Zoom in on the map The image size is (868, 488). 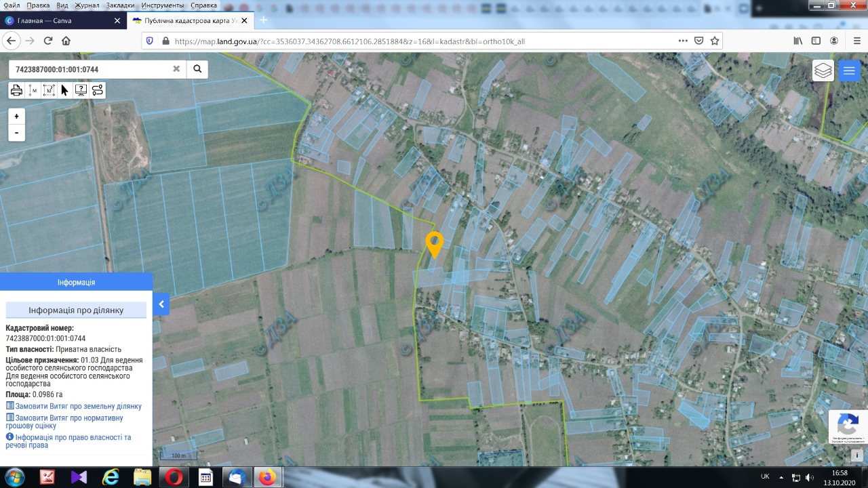click(x=16, y=117)
